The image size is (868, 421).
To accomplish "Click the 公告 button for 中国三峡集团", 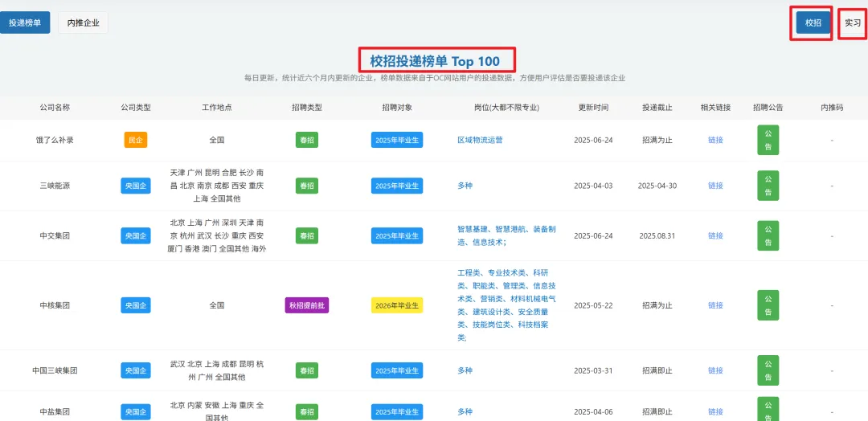I will click(768, 370).
